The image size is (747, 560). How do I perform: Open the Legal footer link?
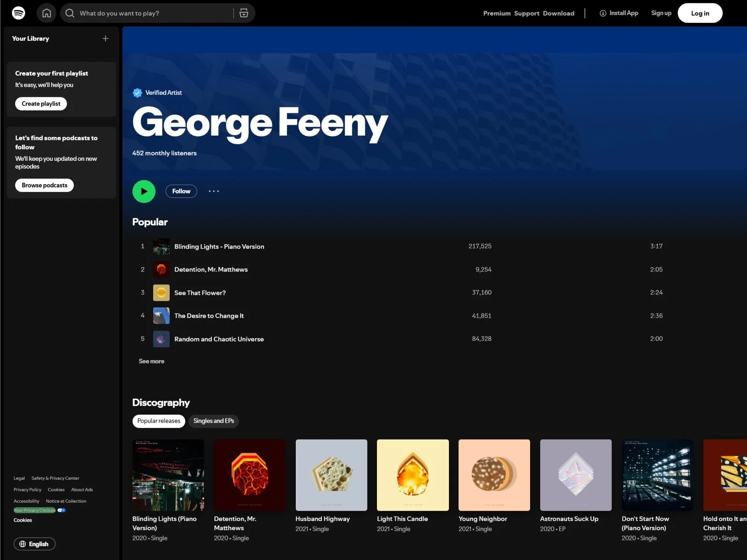tap(19, 478)
